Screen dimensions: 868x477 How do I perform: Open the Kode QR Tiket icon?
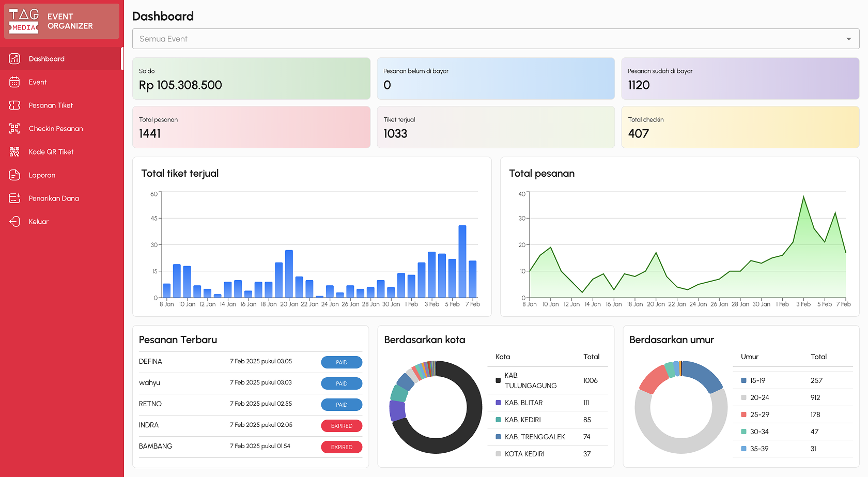point(14,152)
